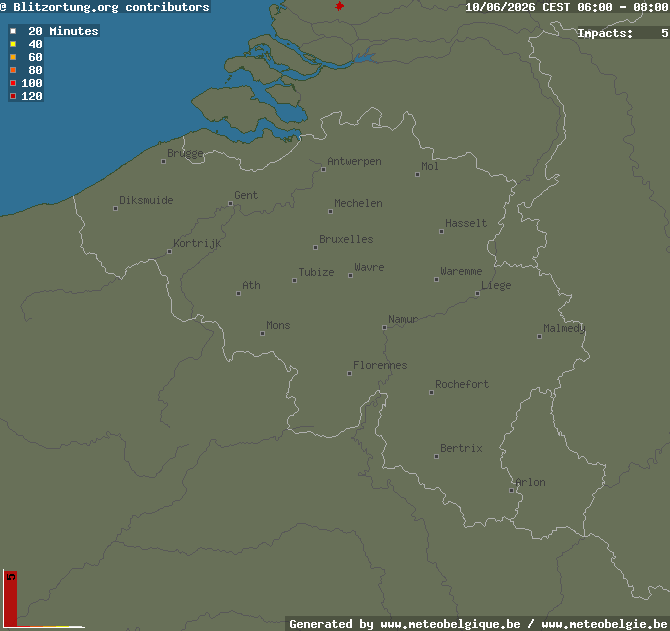Click the Brugge city marker dot
670x631 pixels.
(x=163, y=161)
